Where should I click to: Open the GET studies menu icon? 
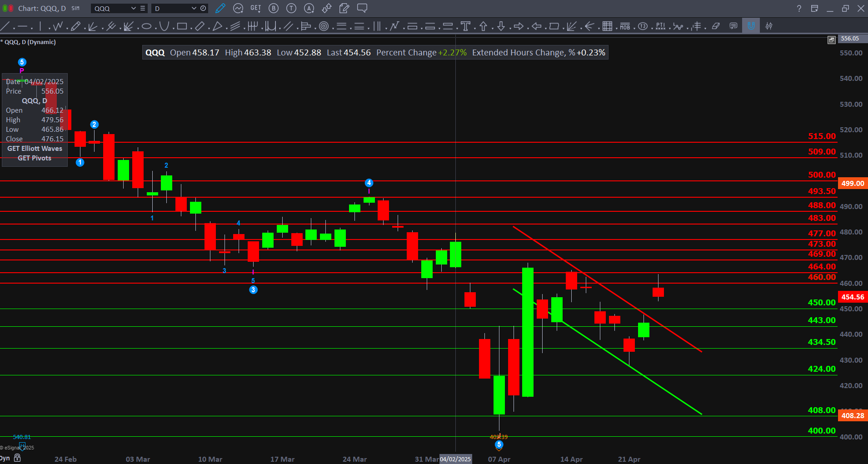pyautogui.click(x=256, y=8)
